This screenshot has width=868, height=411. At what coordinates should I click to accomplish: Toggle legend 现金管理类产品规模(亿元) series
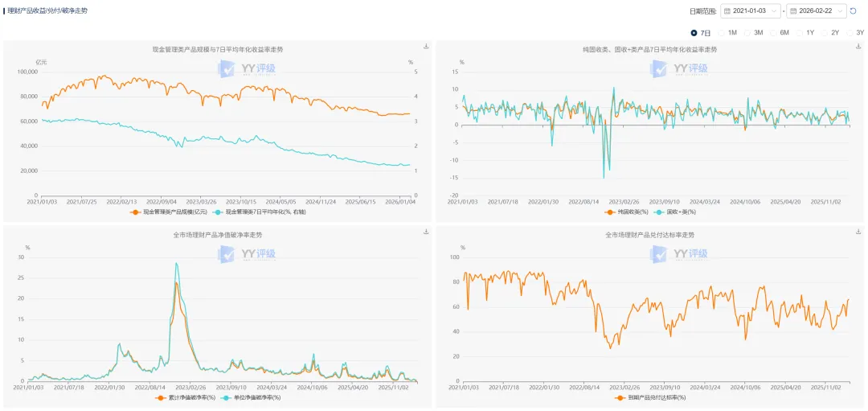pos(169,212)
